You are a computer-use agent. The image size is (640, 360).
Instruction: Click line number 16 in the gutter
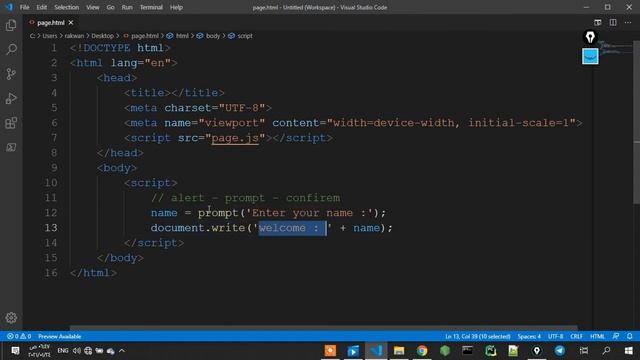[51, 273]
